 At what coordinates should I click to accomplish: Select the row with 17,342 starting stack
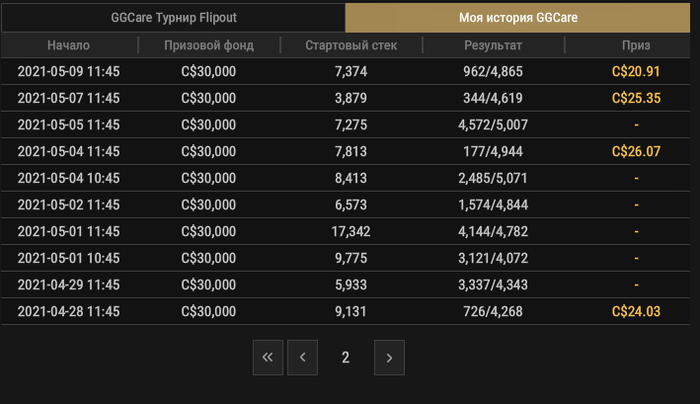(350, 232)
